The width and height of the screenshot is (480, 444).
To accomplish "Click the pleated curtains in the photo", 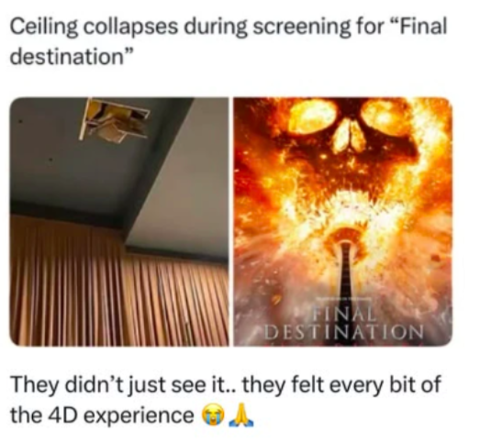I will (118, 282).
